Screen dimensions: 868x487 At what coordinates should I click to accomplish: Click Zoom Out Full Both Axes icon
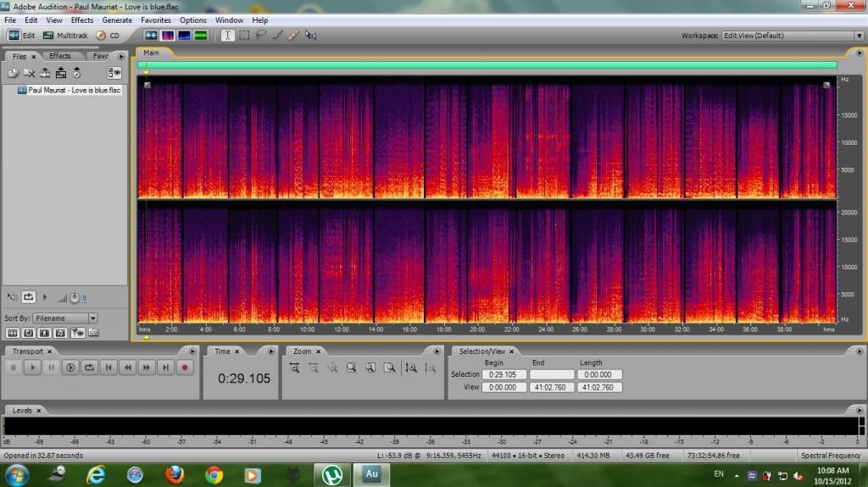332,368
